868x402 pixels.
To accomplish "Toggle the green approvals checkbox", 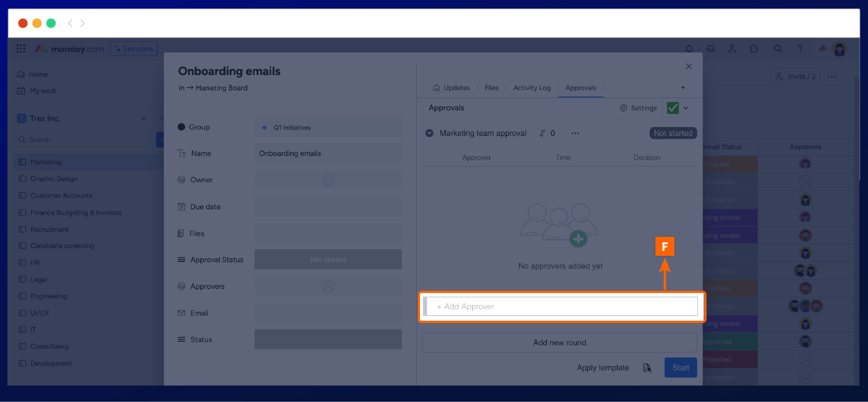I will coord(673,108).
